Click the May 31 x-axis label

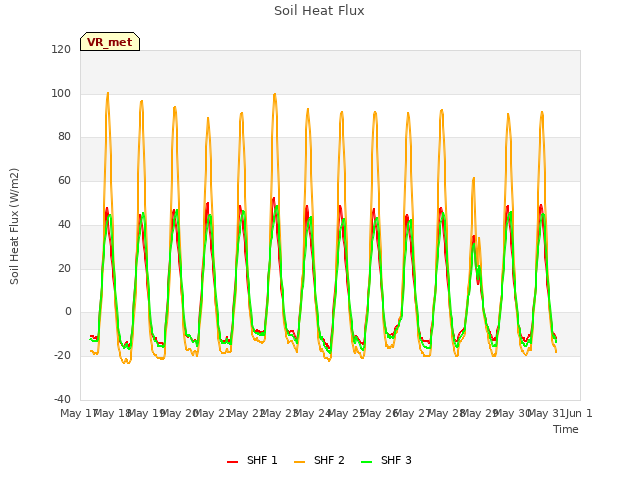(x=546, y=413)
